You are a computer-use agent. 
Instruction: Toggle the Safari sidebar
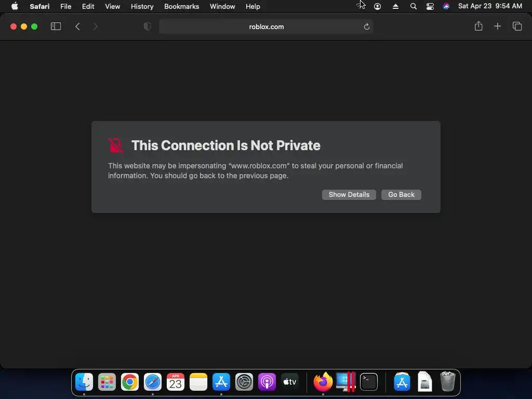(x=56, y=26)
